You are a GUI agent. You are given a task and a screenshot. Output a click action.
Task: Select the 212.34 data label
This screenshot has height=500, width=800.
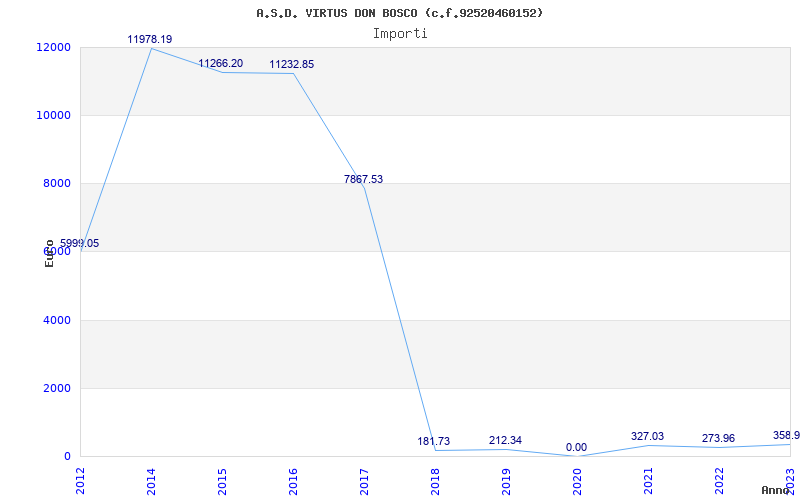click(505, 440)
